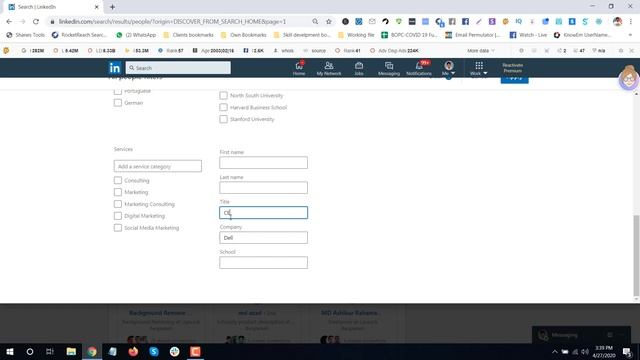Click the Last name field
Image resolution: width=640 pixels, height=360 pixels.
(x=263, y=188)
